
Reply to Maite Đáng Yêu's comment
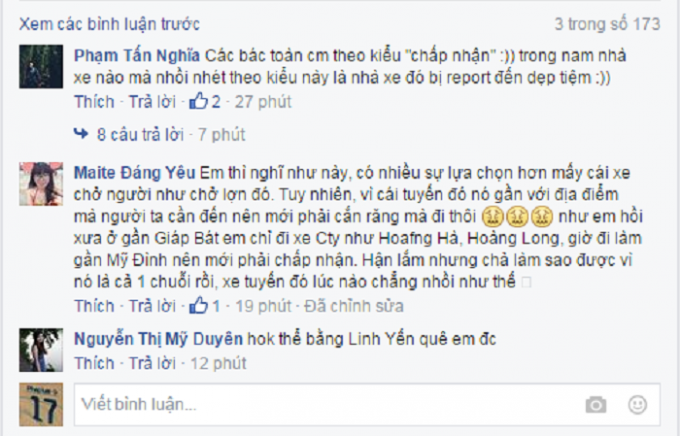(152, 306)
